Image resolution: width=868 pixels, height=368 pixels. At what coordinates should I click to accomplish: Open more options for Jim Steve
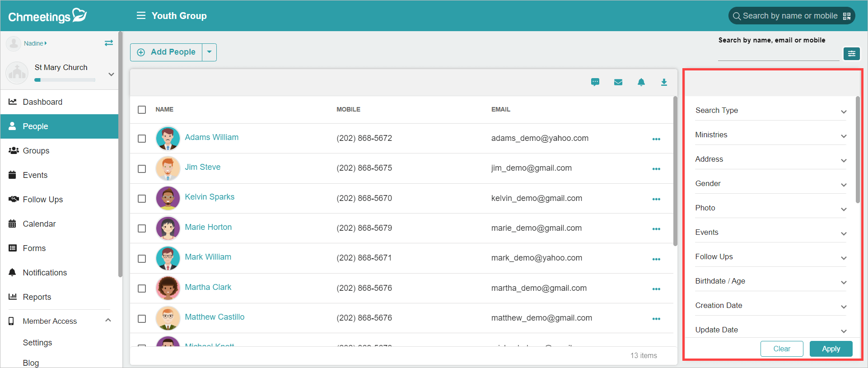click(656, 169)
